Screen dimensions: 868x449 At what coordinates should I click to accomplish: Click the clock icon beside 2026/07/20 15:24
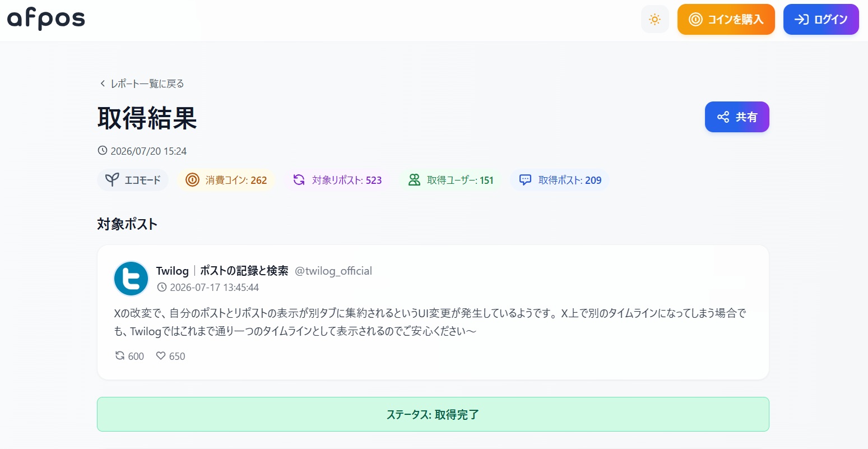[103, 151]
